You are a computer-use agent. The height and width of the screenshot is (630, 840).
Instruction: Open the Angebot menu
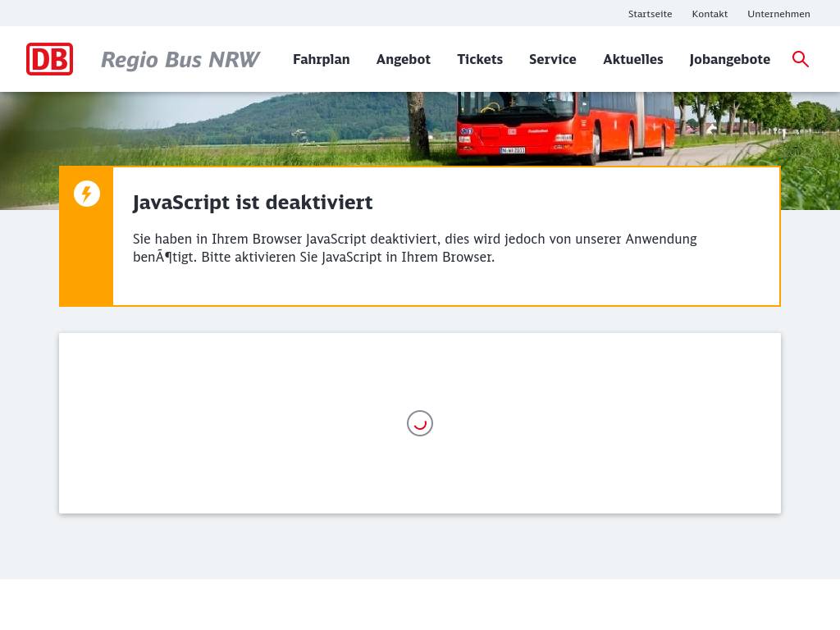403,59
